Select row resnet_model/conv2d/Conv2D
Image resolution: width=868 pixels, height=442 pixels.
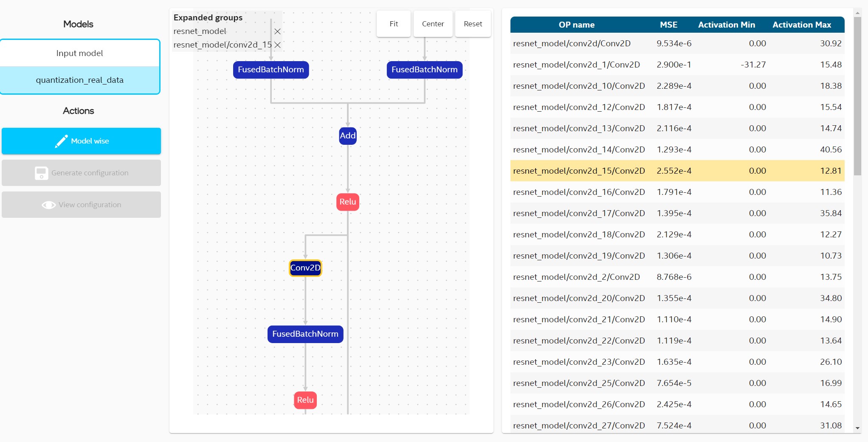click(677, 43)
